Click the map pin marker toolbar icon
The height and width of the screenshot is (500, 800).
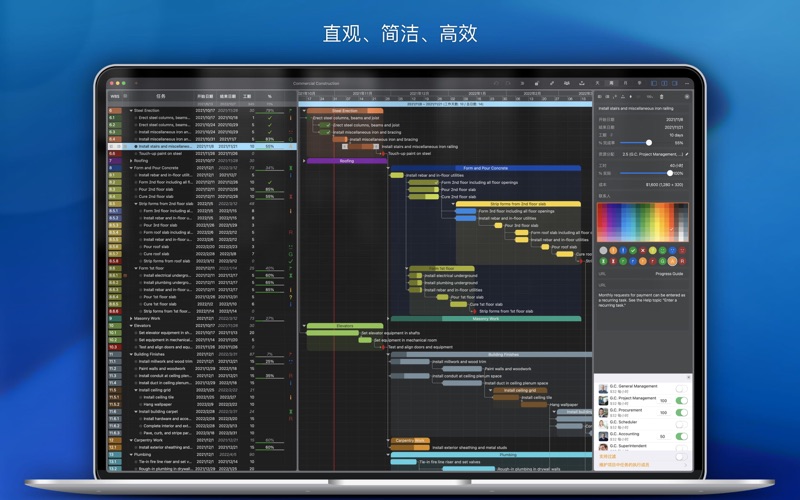(639, 83)
